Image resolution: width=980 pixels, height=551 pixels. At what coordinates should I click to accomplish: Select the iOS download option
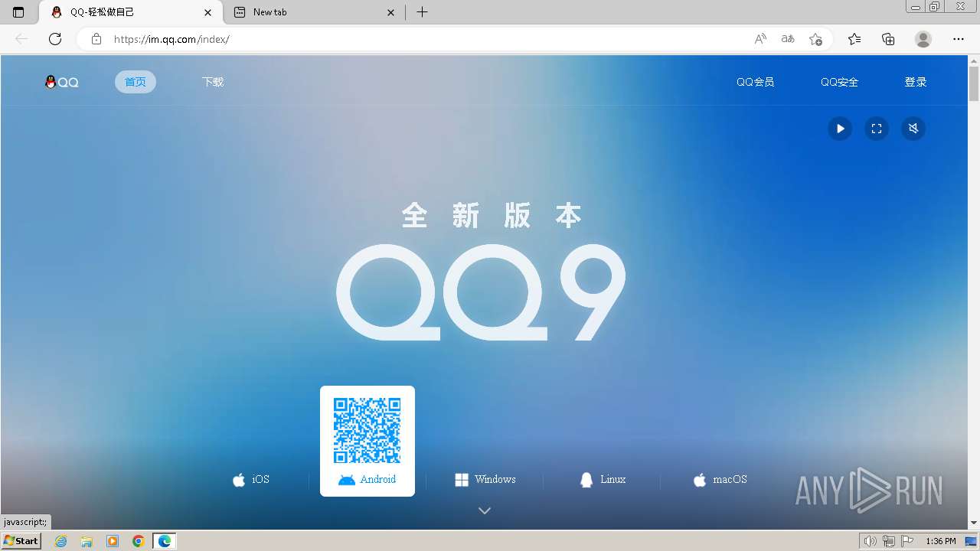click(x=251, y=480)
